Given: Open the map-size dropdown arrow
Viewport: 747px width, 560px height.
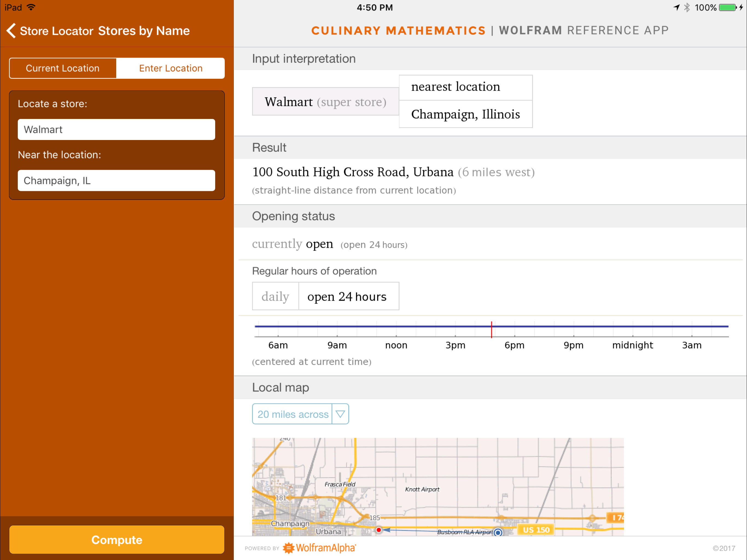Looking at the screenshot, I should (x=340, y=414).
